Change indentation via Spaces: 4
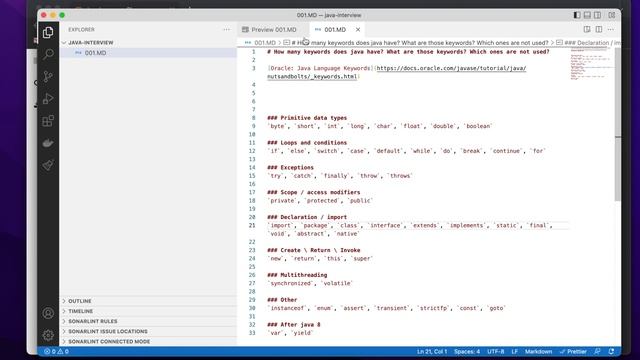This screenshot has width=640, height=360. pos(467,351)
